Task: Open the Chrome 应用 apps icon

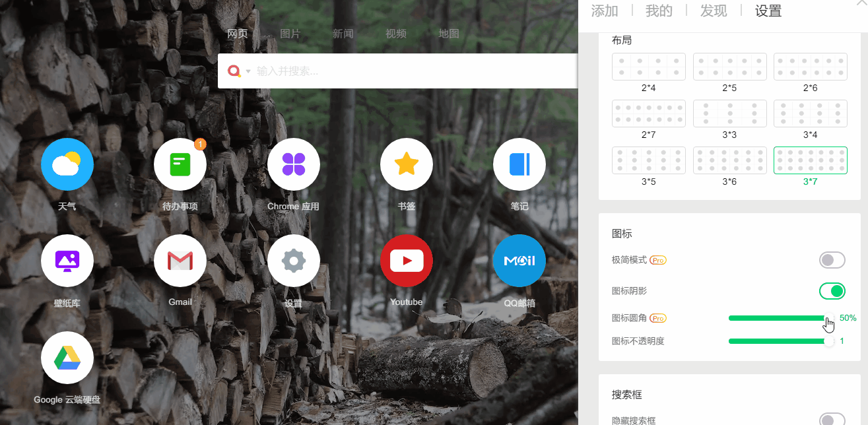Action: click(294, 164)
